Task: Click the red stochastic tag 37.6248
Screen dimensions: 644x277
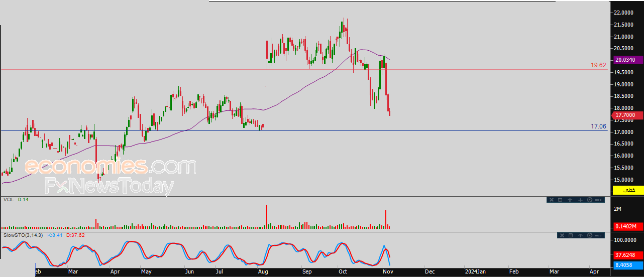Action: [x=628, y=255]
